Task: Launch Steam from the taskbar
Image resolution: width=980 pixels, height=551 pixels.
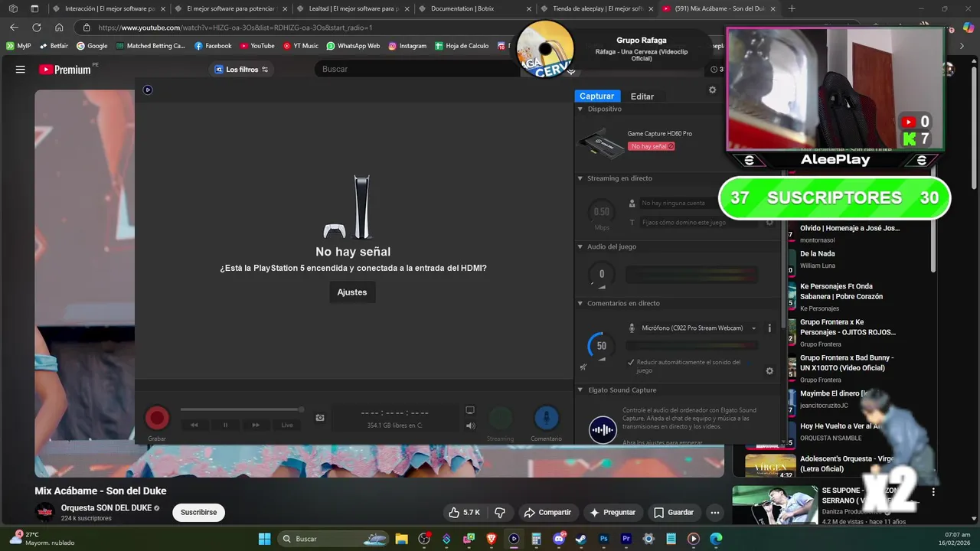Action: pos(581,539)
